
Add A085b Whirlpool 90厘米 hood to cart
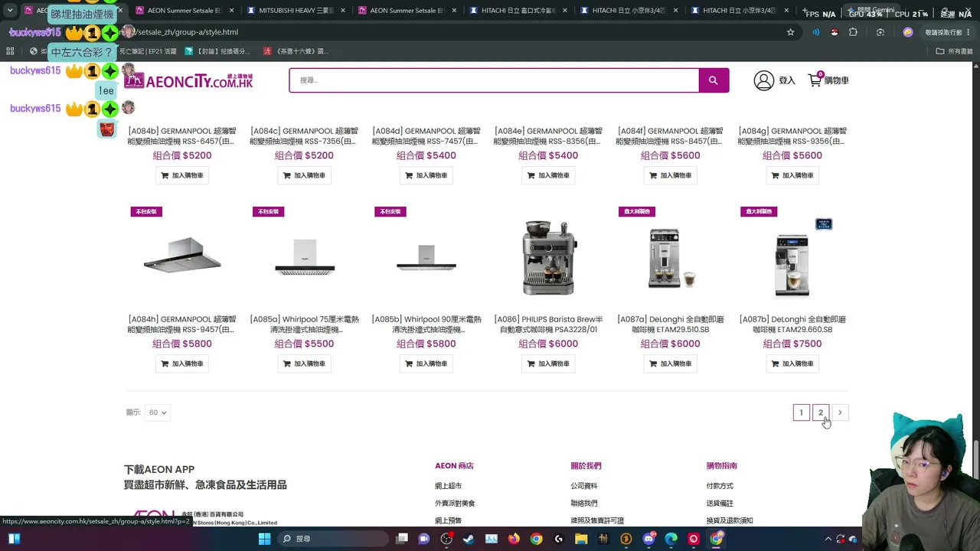point(426,364)
